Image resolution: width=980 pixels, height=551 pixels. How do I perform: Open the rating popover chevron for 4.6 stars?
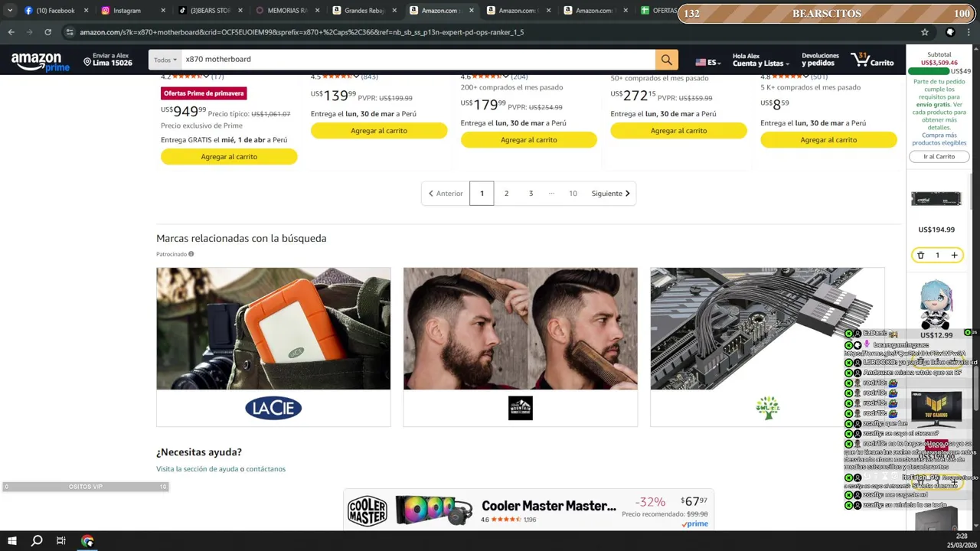(506, 77)
